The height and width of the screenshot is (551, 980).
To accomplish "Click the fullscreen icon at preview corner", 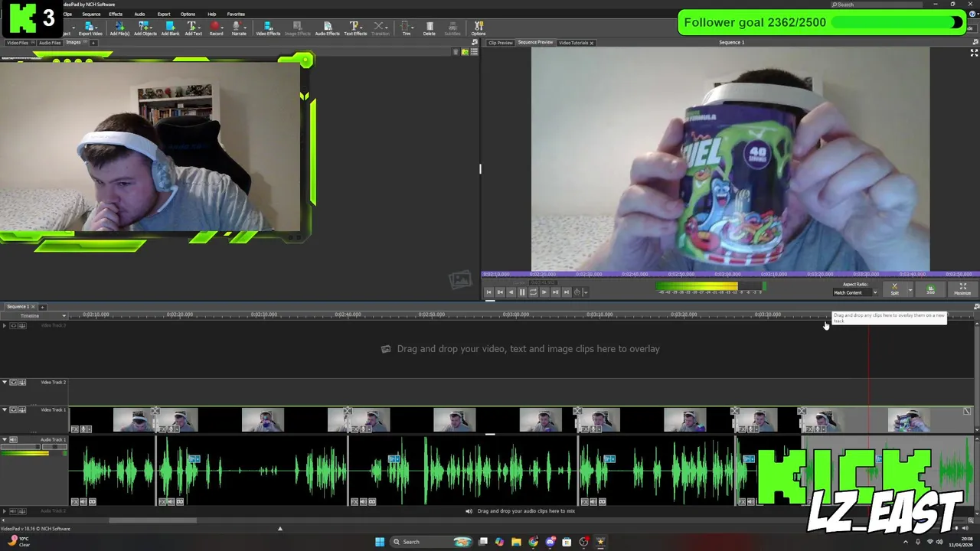I will [974, 53].
